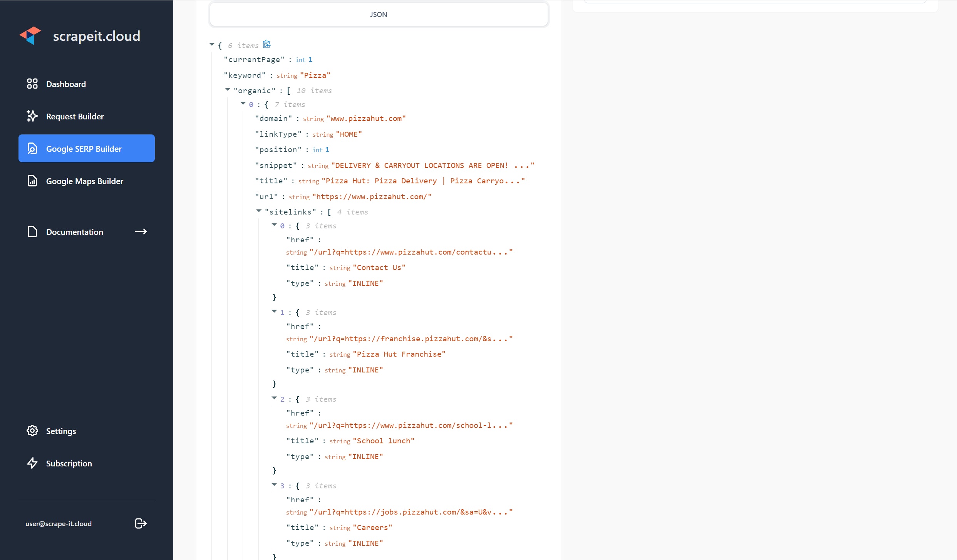Collapse sitelink 3 Careers object
Screen dimensions: 957x560
(x=274, y=485)
